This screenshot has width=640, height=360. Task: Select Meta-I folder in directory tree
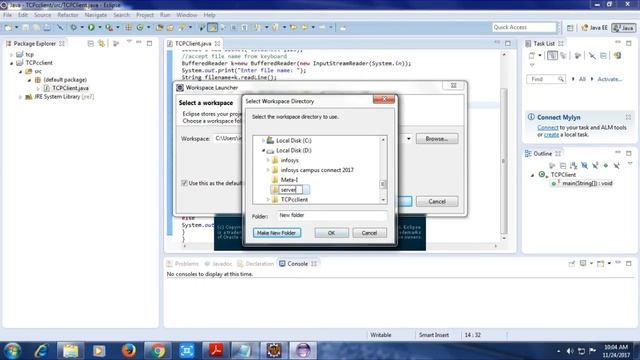(289, 180)
